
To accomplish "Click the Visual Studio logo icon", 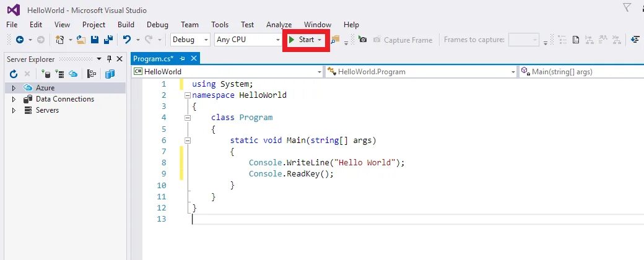I will pos(13,10).
